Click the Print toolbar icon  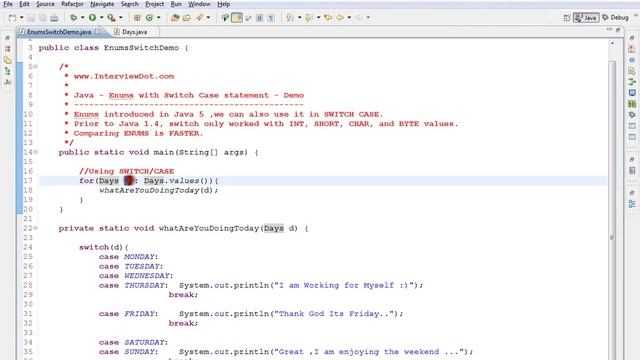pyautogui.click(x=54, y=18)
